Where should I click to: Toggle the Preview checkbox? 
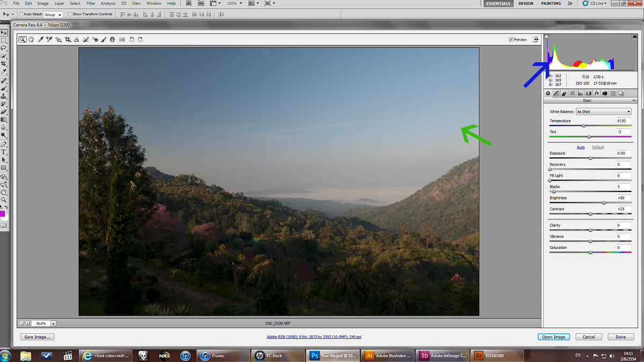point(511,39)
